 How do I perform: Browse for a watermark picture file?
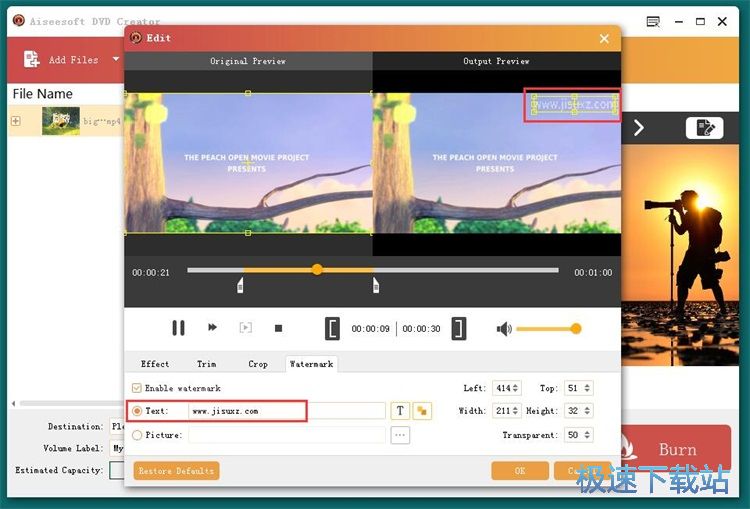[400, 435]
